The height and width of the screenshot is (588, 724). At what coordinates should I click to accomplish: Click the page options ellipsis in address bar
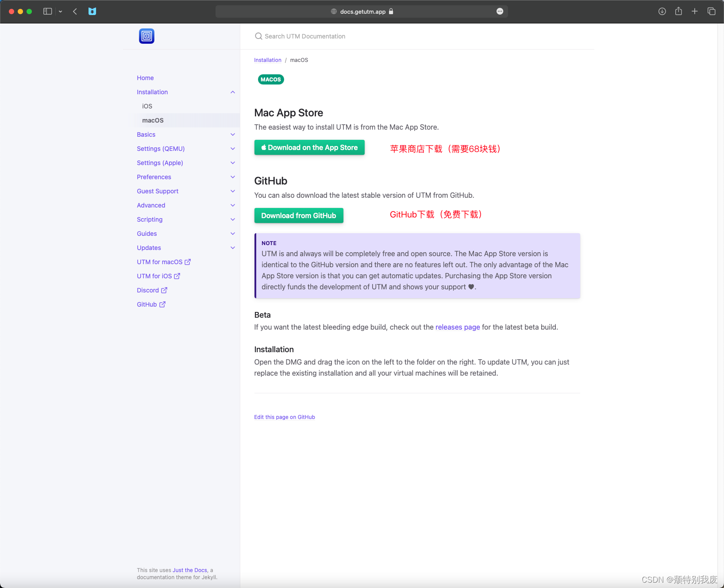tap(500, 12)
